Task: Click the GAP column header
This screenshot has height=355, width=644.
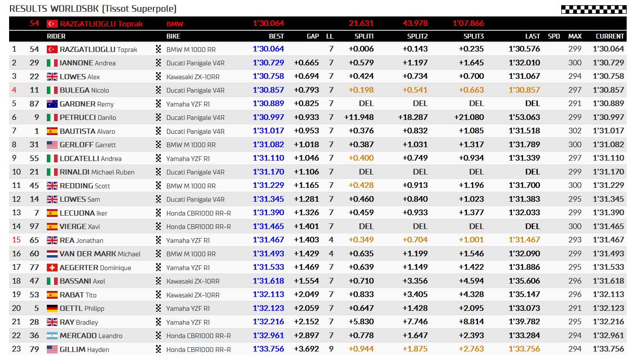Action: (313, 36)
